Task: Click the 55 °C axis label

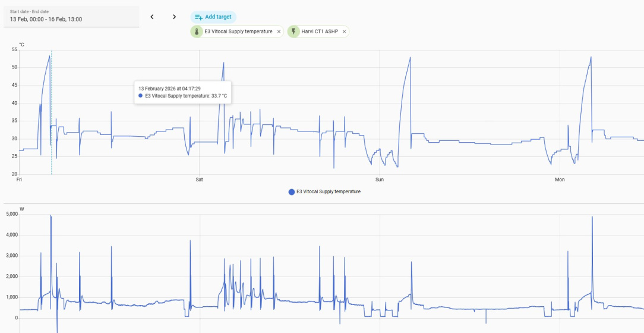Action: (x=14, y=50)
